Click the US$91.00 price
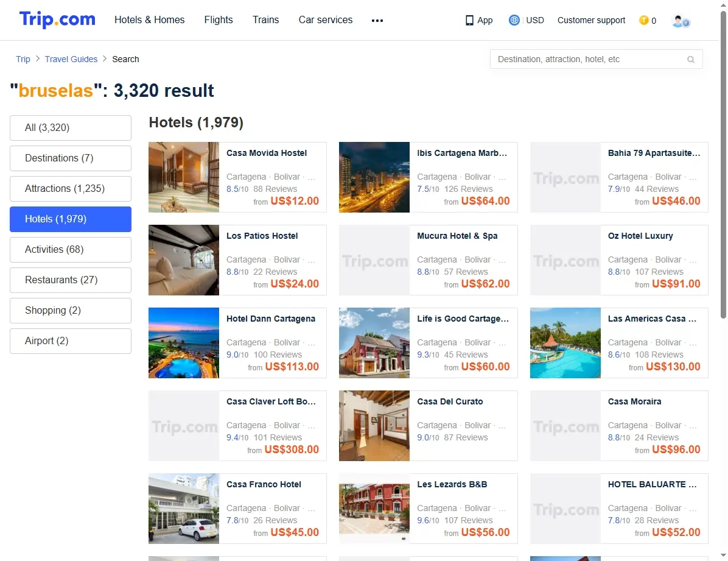The image size is (728, 561). point(676,284)
